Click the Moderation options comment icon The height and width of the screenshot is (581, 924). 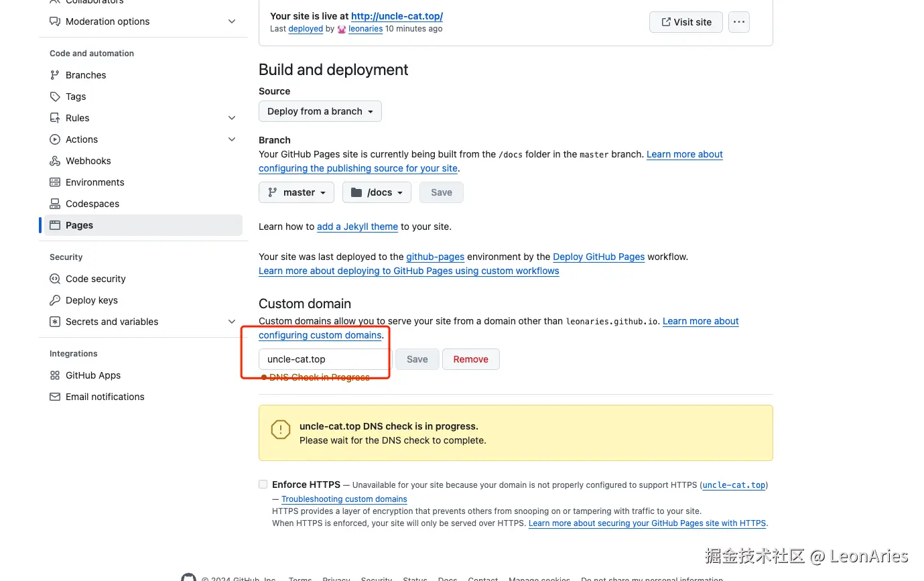55,21
